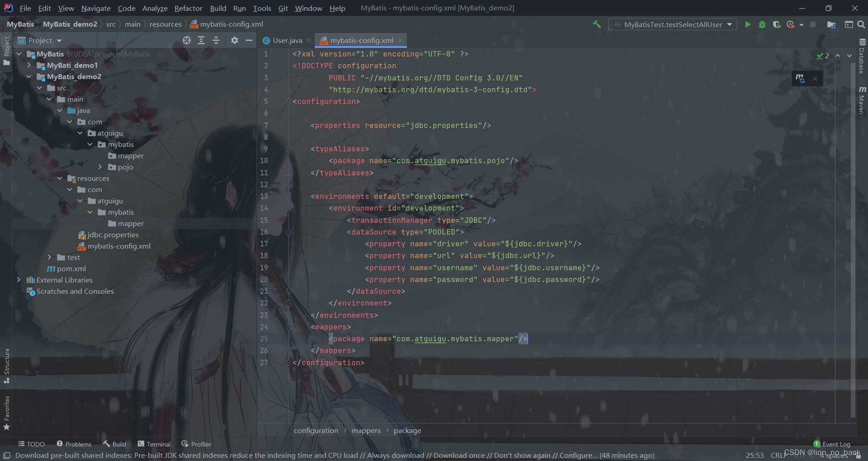868x461 pixels.
Task: Open inspection widget showing 2 typos
Action: point(823,56)
